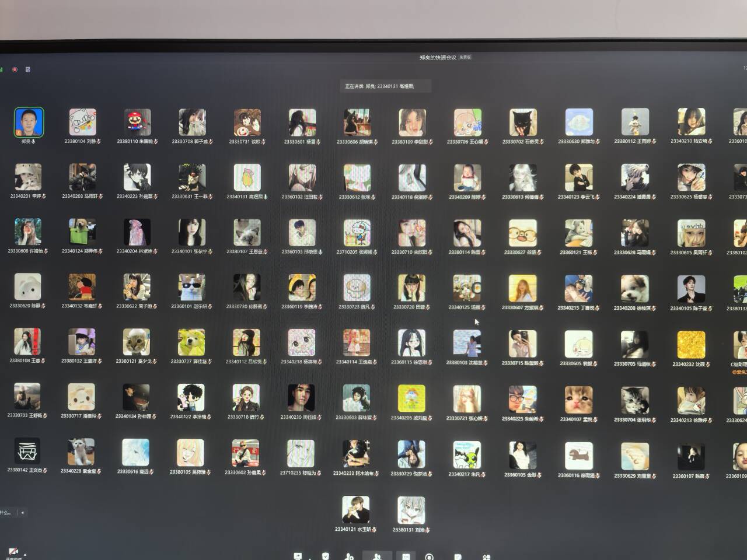Collapse the side panel with the left arrow
Screen dimensions: 747x560
tap(22, 513)
